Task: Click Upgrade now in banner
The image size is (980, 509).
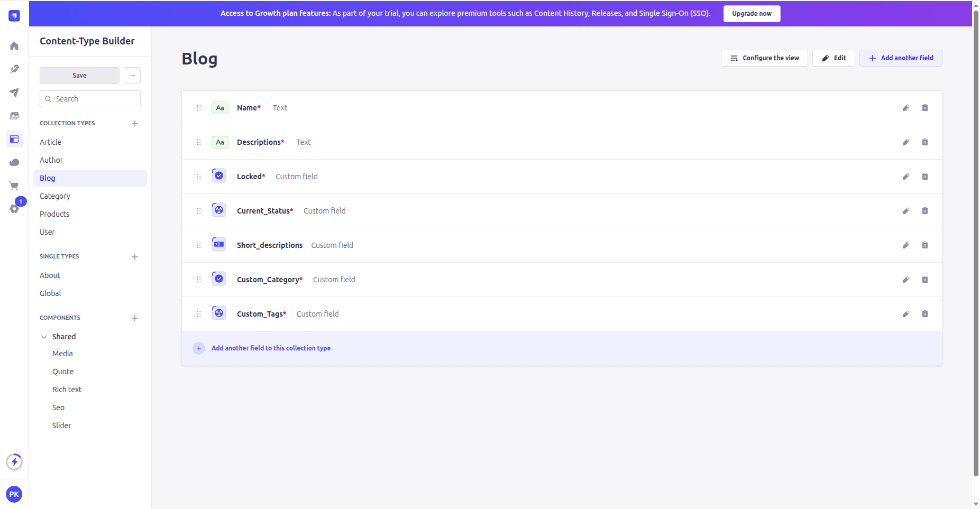Action: tap(751, 14)
